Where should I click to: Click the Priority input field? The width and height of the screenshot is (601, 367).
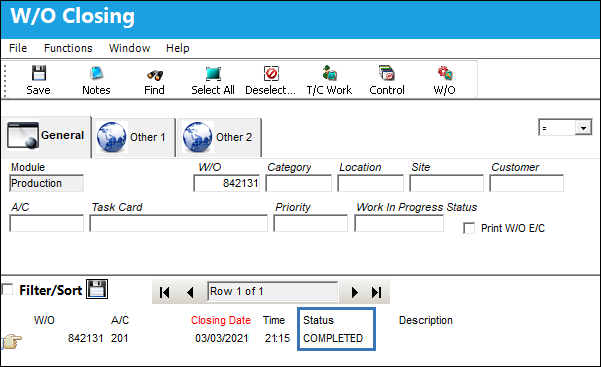click(x=310, y=223)
